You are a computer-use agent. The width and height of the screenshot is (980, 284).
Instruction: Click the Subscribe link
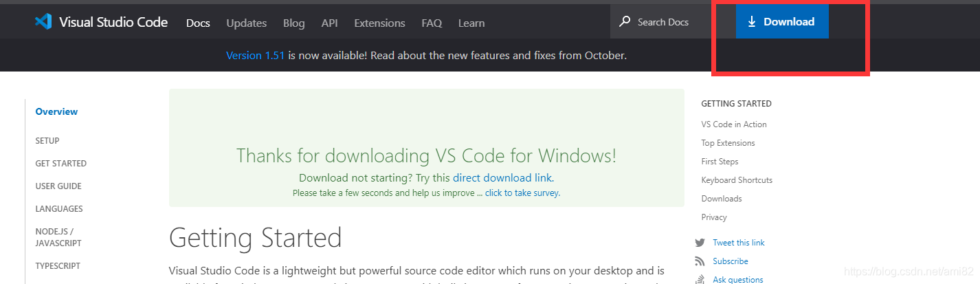click(x=731, y=261)
